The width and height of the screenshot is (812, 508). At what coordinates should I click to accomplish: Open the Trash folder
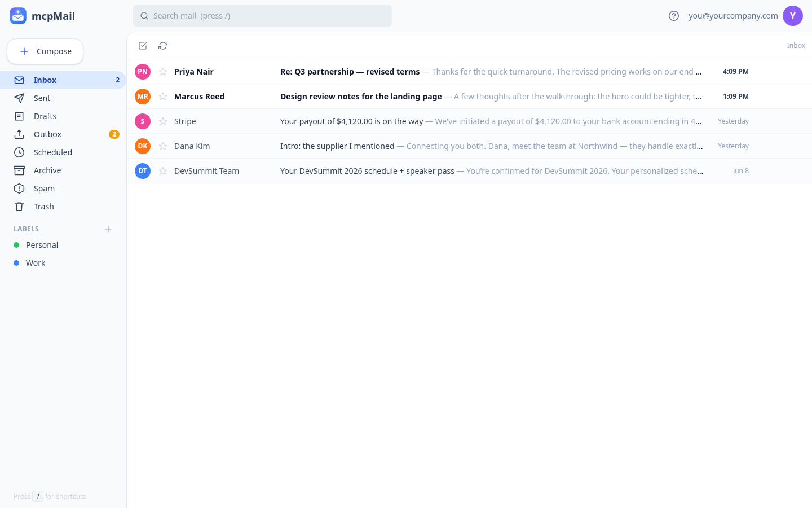[63, 207]
